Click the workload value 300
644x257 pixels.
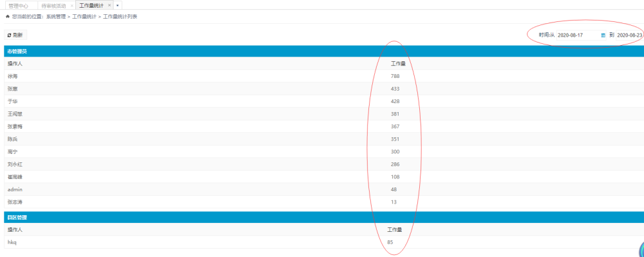coord(395,151)
